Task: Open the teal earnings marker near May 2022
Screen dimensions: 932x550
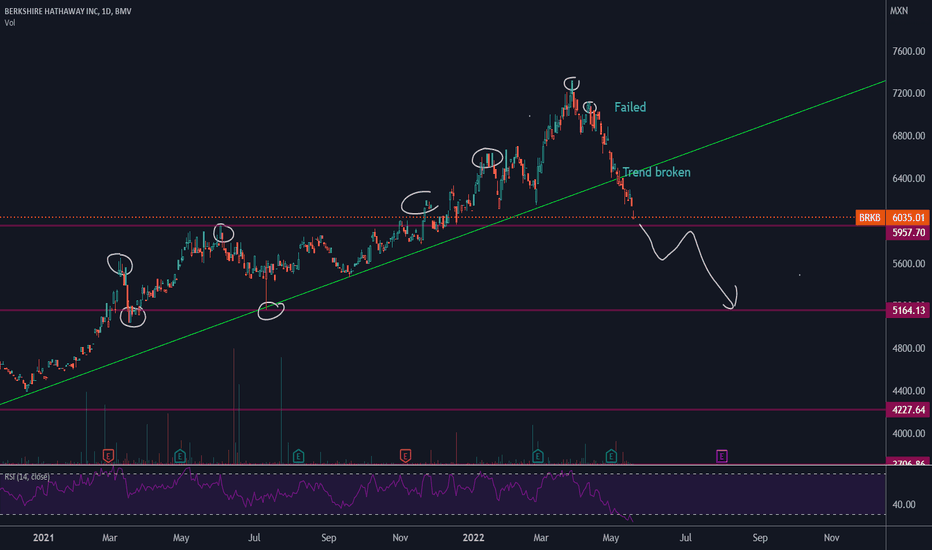Action: pos(611,456)
